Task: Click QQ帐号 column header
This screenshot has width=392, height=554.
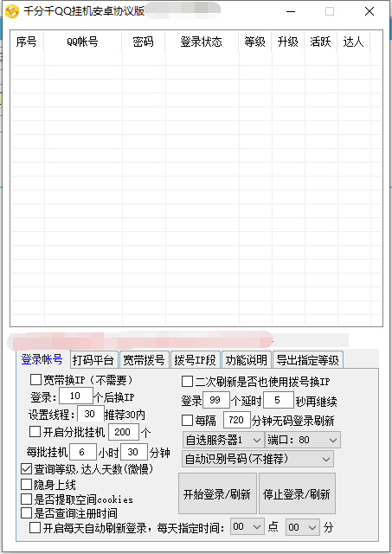Action: (83, 42)
